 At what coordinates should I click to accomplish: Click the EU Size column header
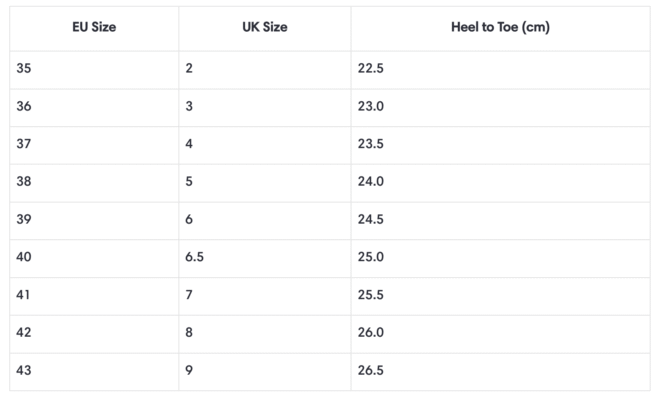pos(95,27)
